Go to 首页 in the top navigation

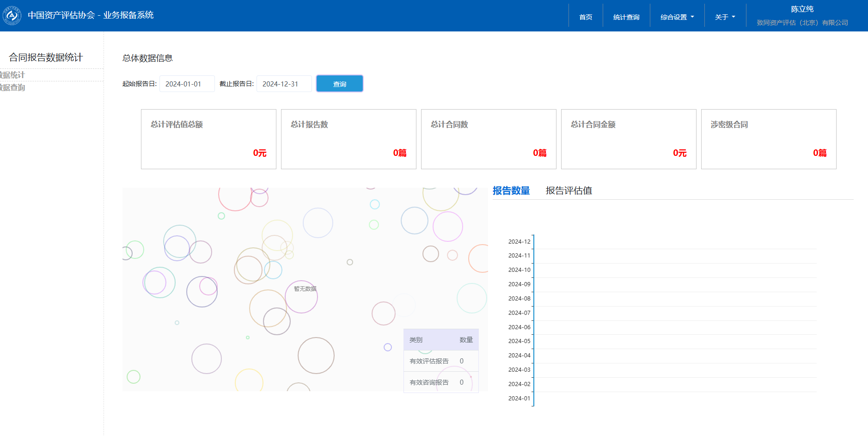click(586, 17)
